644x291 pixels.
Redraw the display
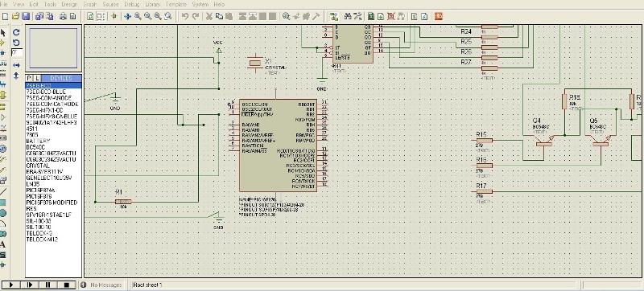point(90,16)
